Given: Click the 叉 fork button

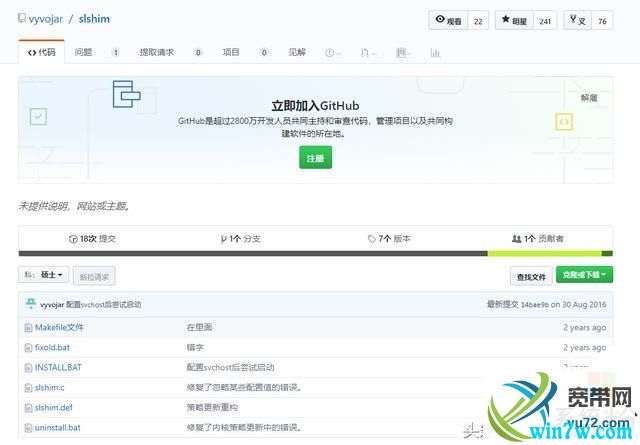Looking at the screenshot, I should tap(578, 20).
